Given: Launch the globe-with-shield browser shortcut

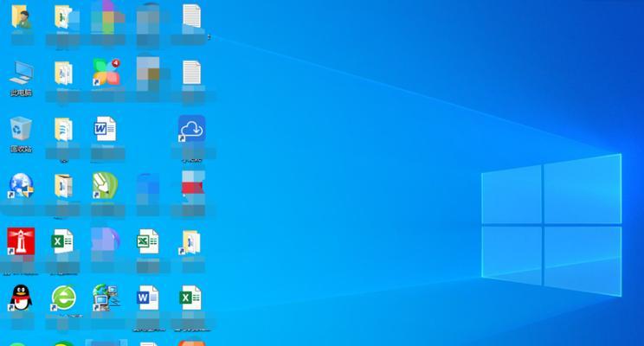Looking at the screenshot, I should 21,185.
